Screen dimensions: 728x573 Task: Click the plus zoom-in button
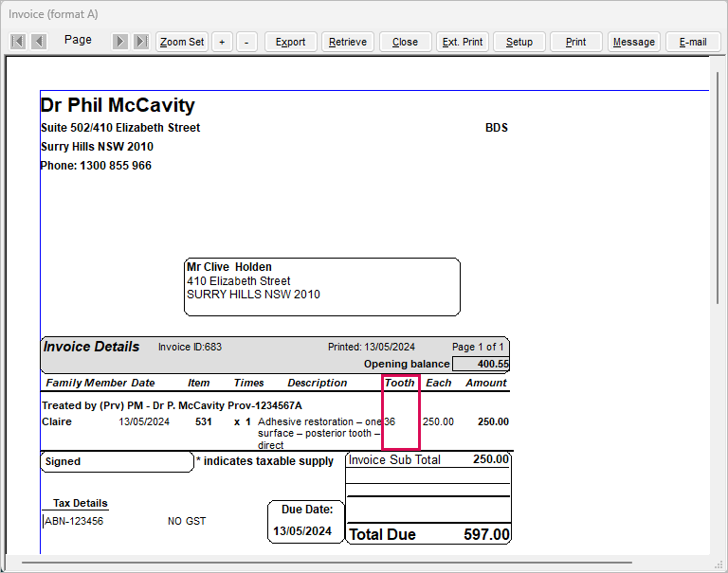click(222, 42)
